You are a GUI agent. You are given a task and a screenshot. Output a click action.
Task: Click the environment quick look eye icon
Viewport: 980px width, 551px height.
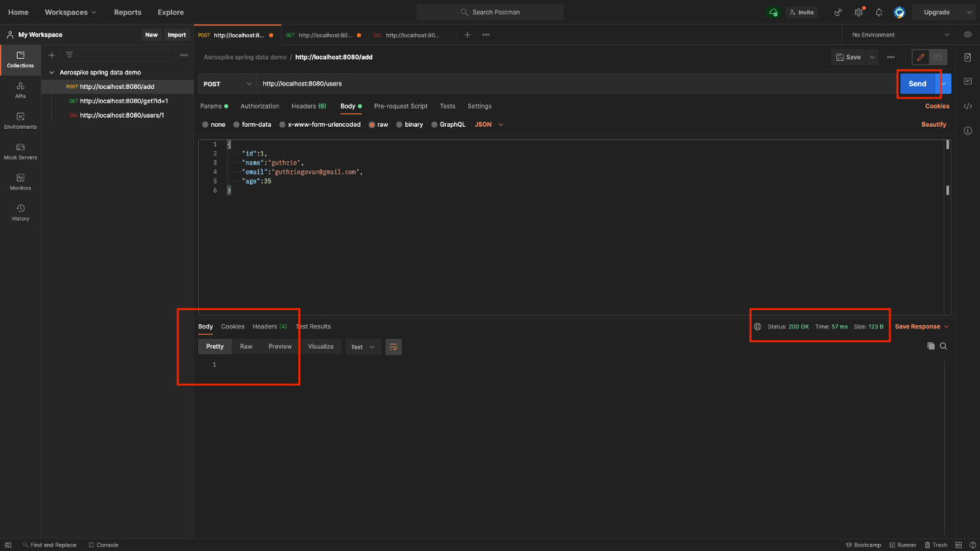tap(967, 34)
